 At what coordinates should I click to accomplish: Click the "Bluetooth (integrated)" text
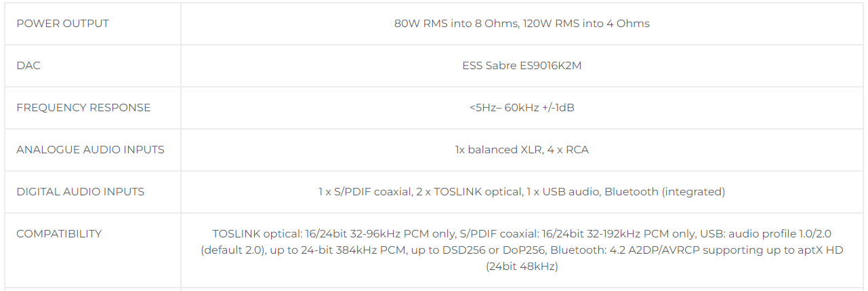pos(665,192)
